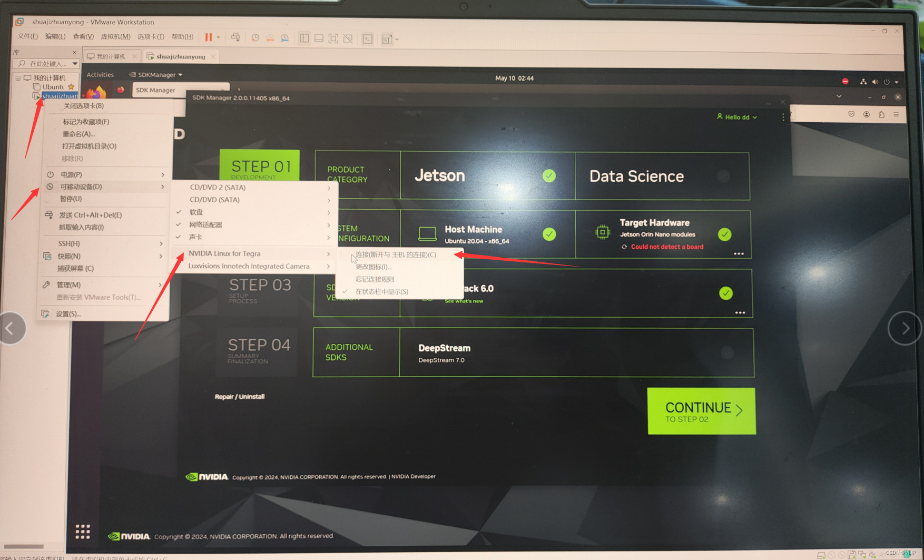Choose 发送 Ctrl+Alt+Del(E) menu entry
This screenshot has height=560, width=924.
click(x=90, y=215)
